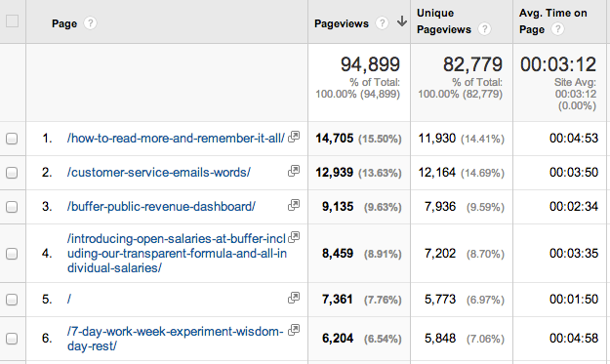Show help for Page column
The image size is (610, 364).
coord(90,23)
